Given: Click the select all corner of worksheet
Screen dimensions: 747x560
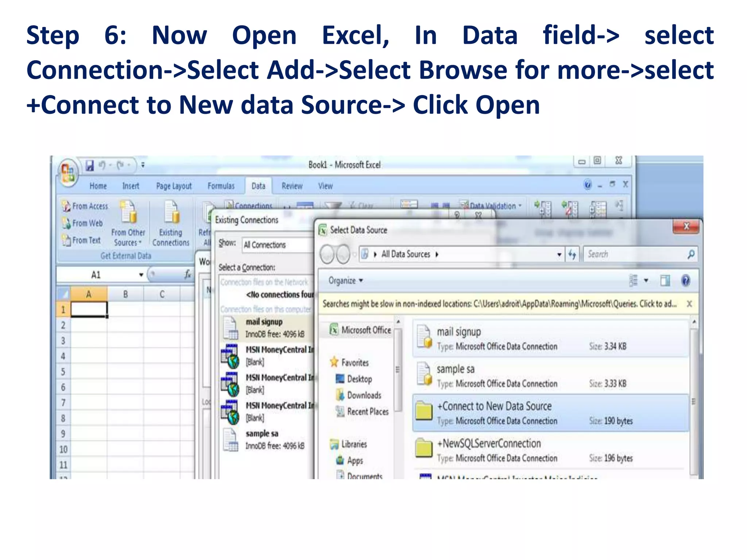Looking at the screenshot, I should click(63, 294).
